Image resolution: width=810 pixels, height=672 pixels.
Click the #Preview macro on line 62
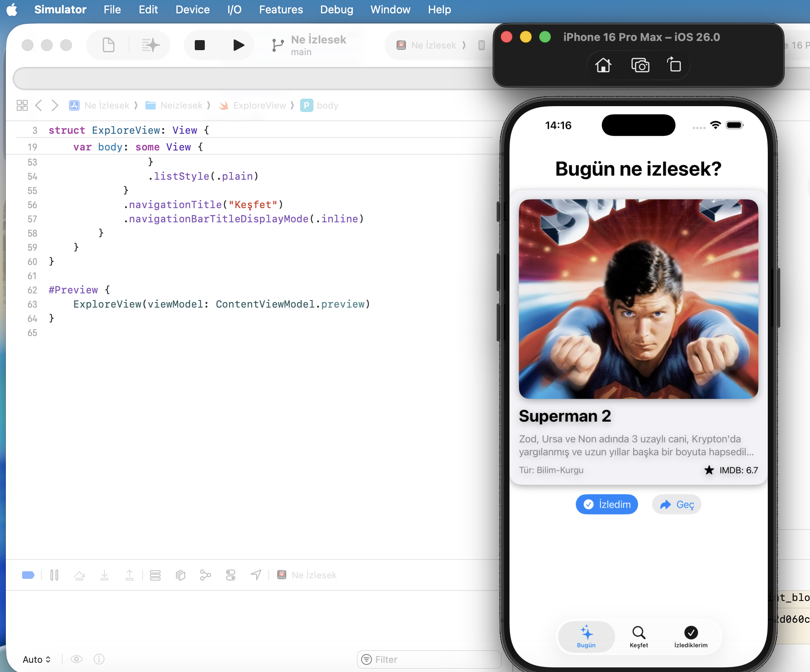73,290
